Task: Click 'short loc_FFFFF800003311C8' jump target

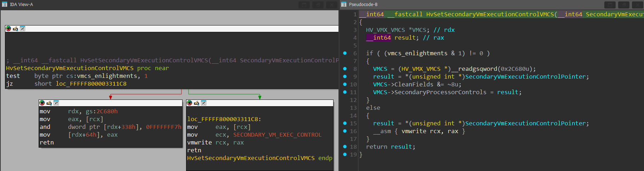Action: coord(80,84)
